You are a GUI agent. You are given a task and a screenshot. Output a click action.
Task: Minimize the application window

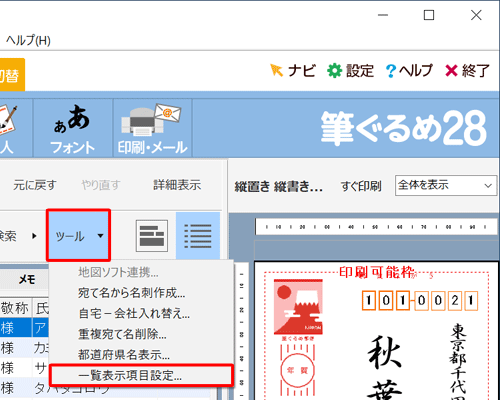coord(383,15)
